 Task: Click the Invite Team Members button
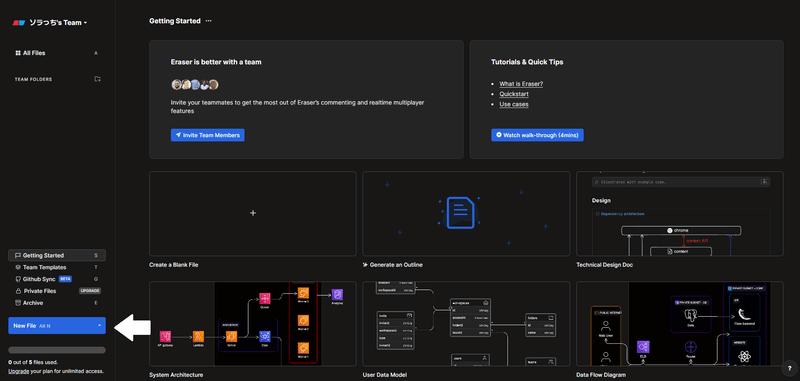tap(208, 135)
